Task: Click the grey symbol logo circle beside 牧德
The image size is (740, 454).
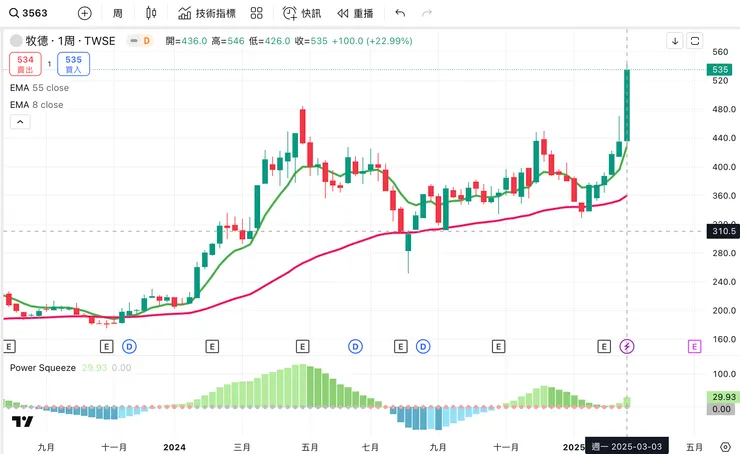Action: pyautogui.click(x=16, y=41)
